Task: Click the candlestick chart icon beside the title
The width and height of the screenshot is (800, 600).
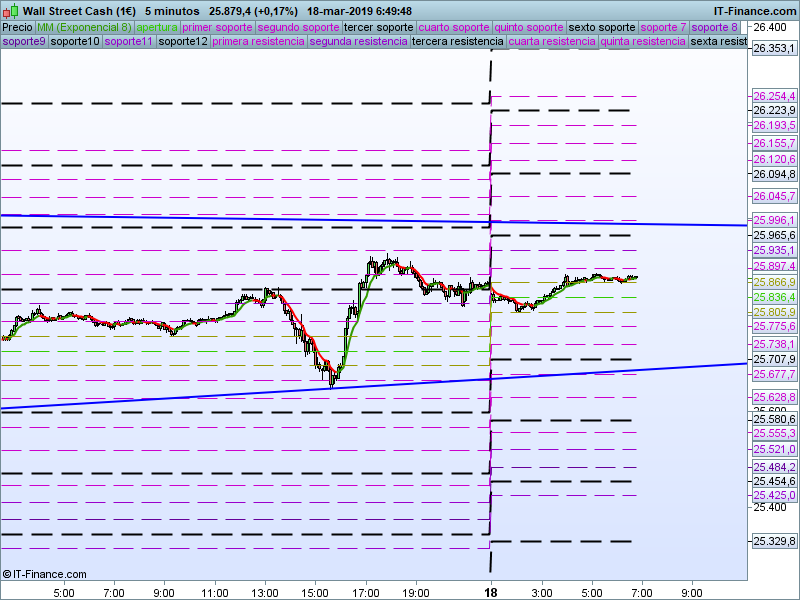Action: 11,11
